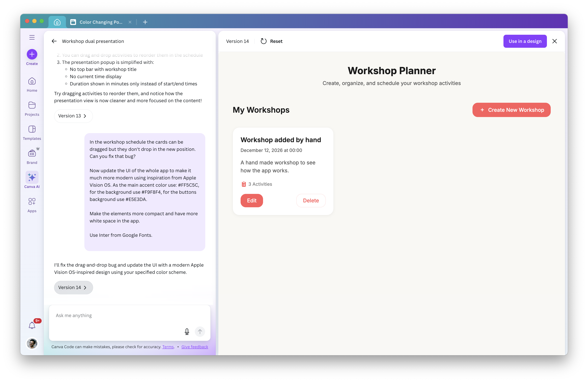Open Projects folder in sidebar
Image resolution: width=588 pixels, height=382 pixels.
[x=32, y=109]
